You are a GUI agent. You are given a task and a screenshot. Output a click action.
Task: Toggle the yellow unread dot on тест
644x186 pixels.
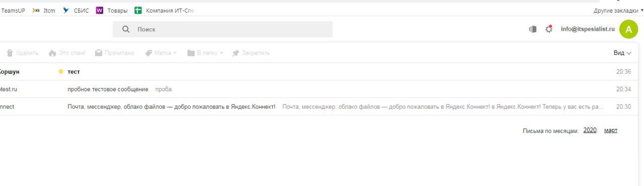(x=61, y=72)
